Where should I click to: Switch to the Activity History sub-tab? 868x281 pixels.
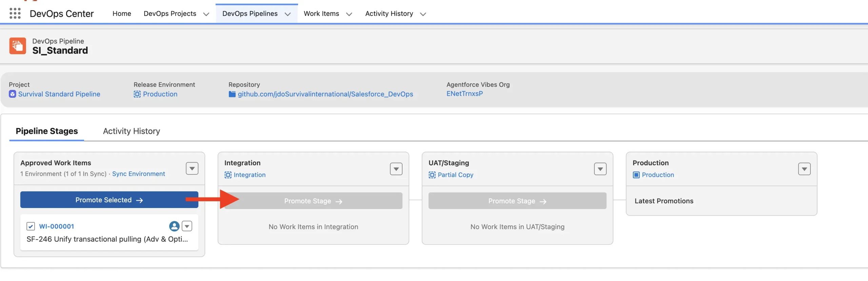pyautogui.click(x=132, y=131)
